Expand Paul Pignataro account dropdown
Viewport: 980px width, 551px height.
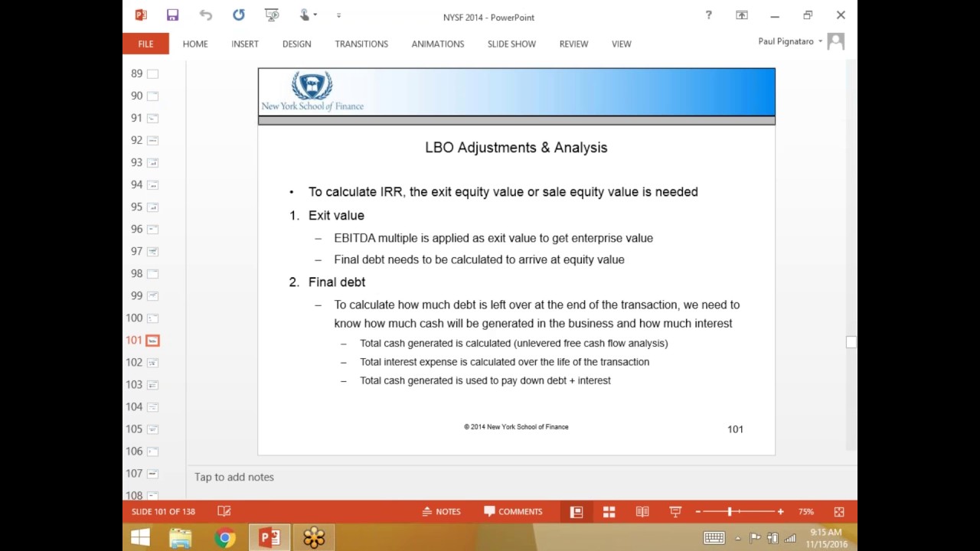tap(820, 41)
